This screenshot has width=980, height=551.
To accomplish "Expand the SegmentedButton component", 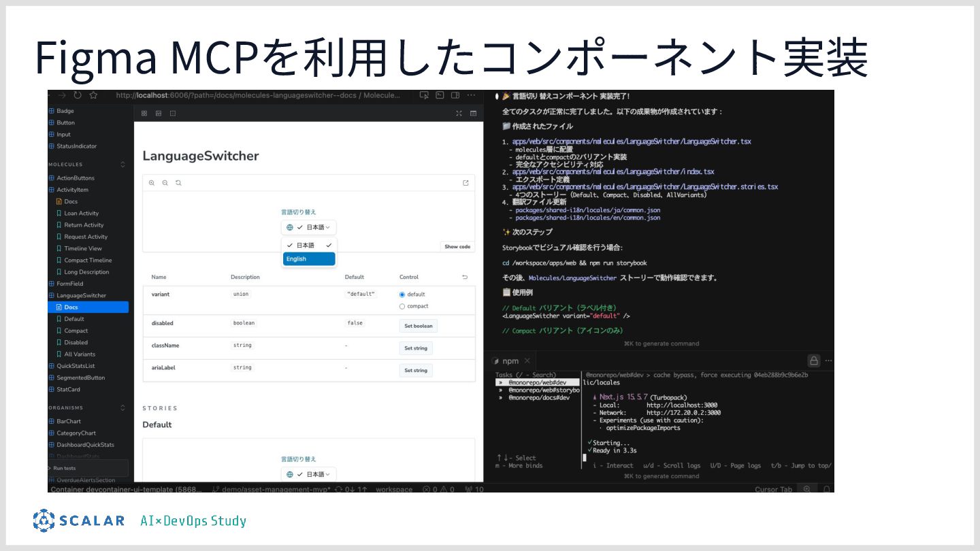I will coord(76,378).
